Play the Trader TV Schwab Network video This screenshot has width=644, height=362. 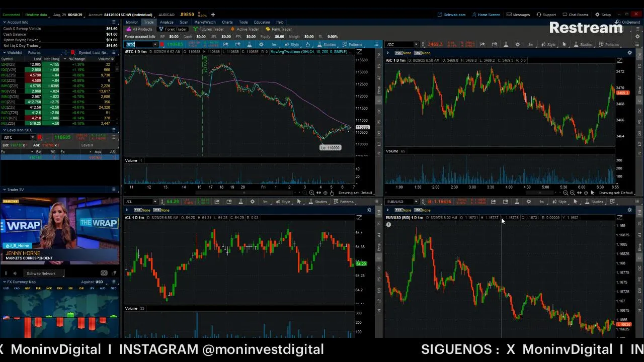click(6, 274)
